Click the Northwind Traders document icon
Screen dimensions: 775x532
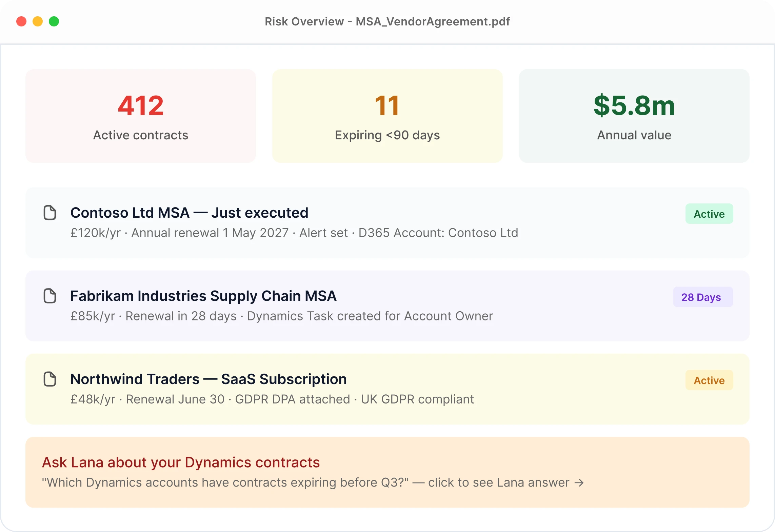tap(50, 379)
